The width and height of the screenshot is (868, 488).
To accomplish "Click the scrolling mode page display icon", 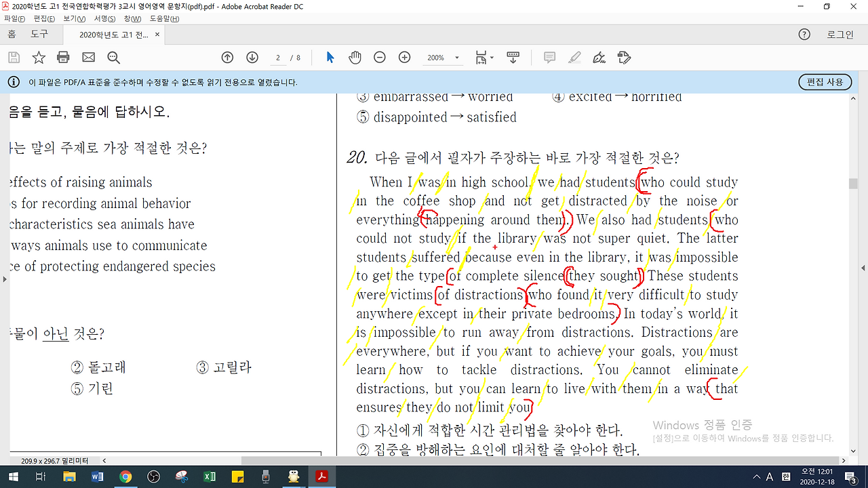I will point(513,58).
